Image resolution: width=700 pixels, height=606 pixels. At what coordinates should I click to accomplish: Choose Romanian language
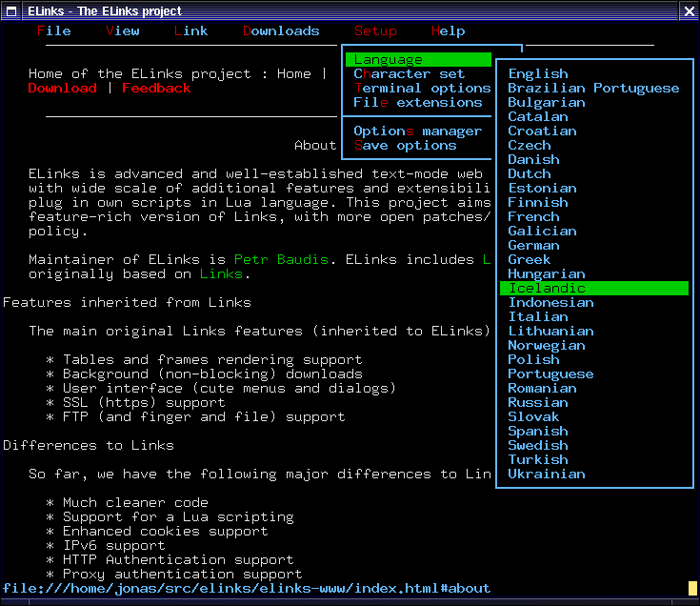(x=594, y=388)
